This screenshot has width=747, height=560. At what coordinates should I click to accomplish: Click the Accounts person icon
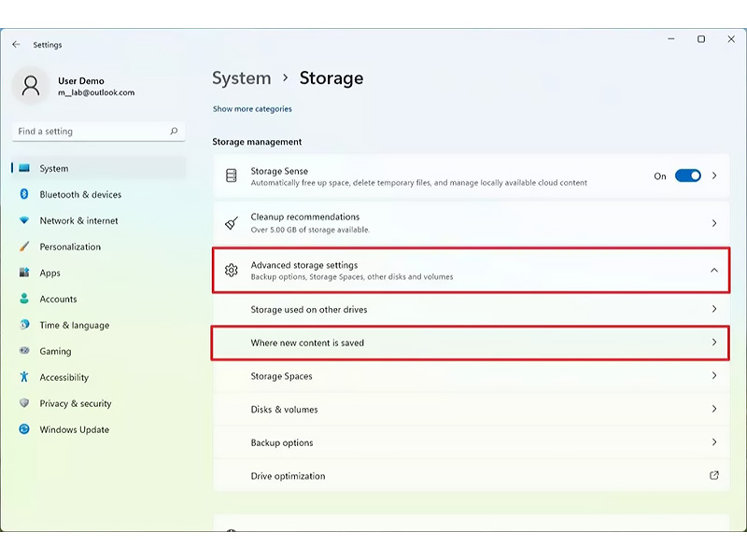(24, 299)
